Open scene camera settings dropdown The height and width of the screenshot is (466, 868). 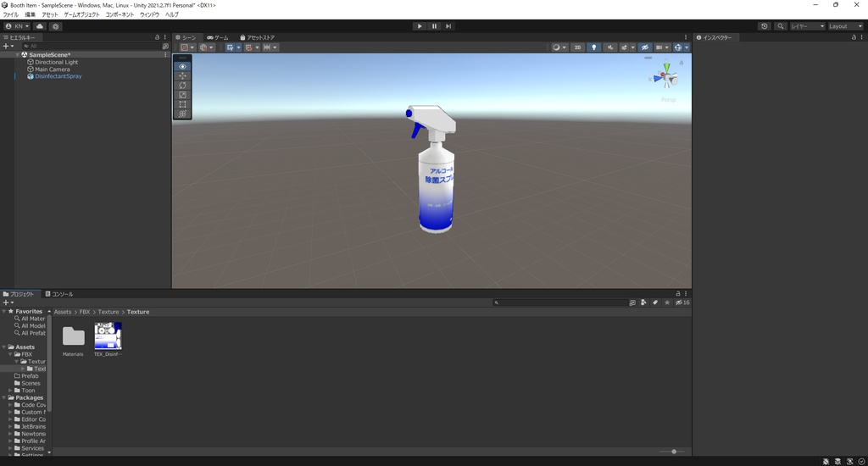(x=662, y=47)
